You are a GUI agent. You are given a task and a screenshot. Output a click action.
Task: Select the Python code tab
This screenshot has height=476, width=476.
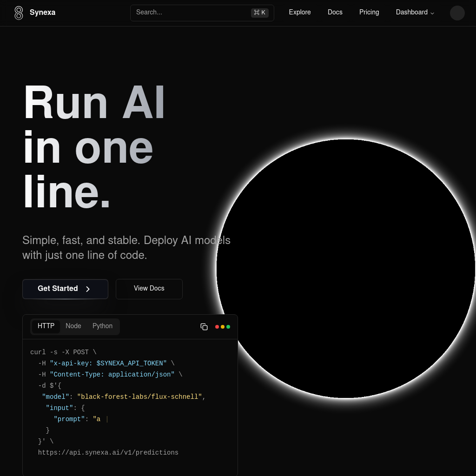102,326
